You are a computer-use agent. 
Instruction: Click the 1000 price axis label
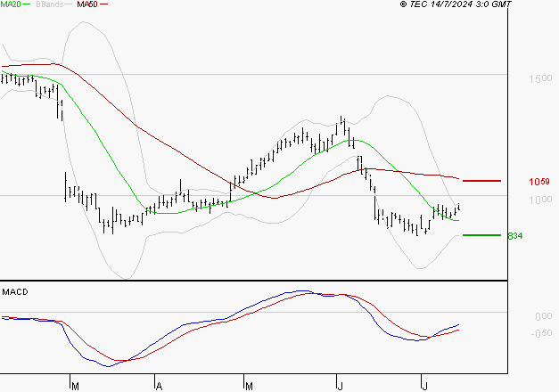[x=540, y=200]
